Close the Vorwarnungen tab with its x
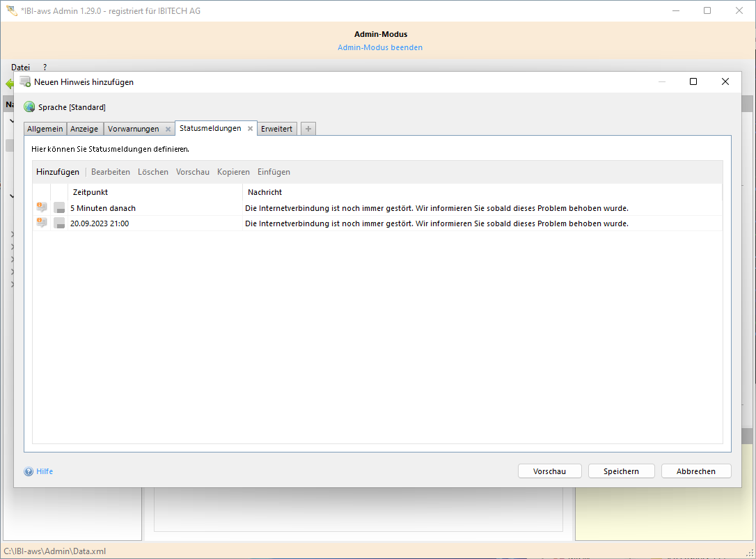Viewport: 756px width, 559px height. (168, 129)
